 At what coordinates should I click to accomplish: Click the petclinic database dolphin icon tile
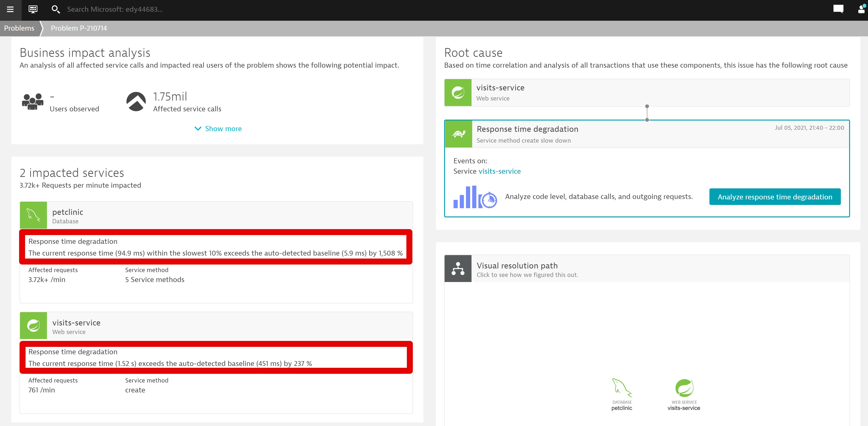(33, 215)
